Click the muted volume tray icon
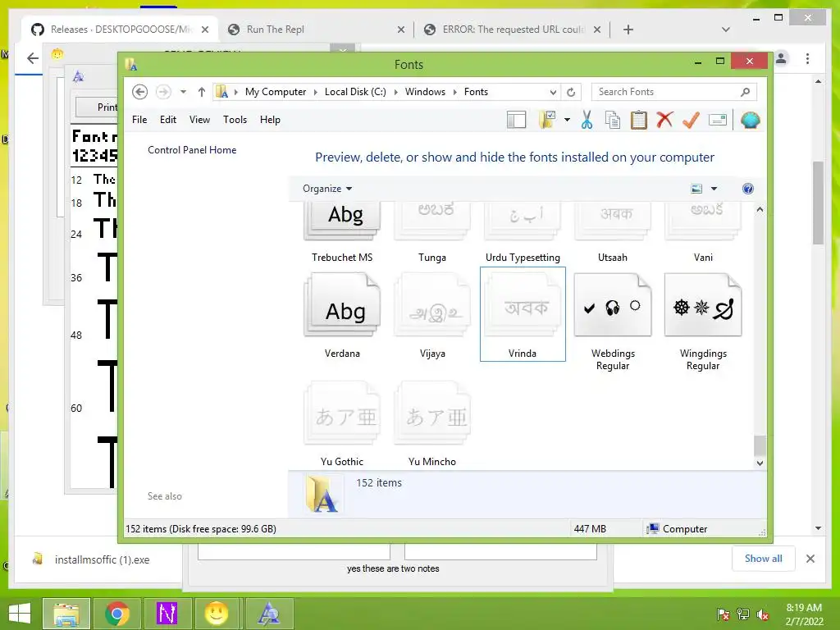This screenshot has width=840, height=630. (x=762, y=614)
